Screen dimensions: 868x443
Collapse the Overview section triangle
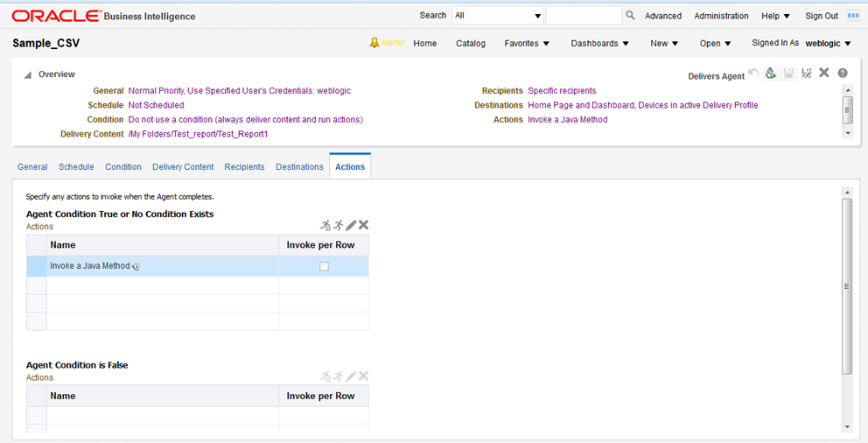[27, 74]
